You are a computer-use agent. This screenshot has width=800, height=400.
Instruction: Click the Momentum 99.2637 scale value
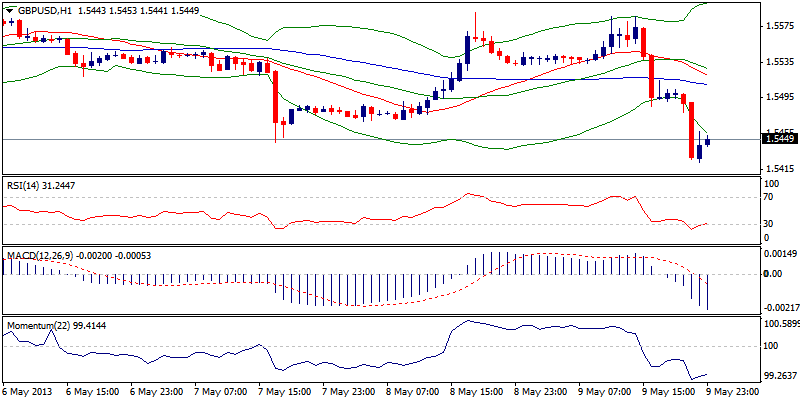[x=781, y=376]
